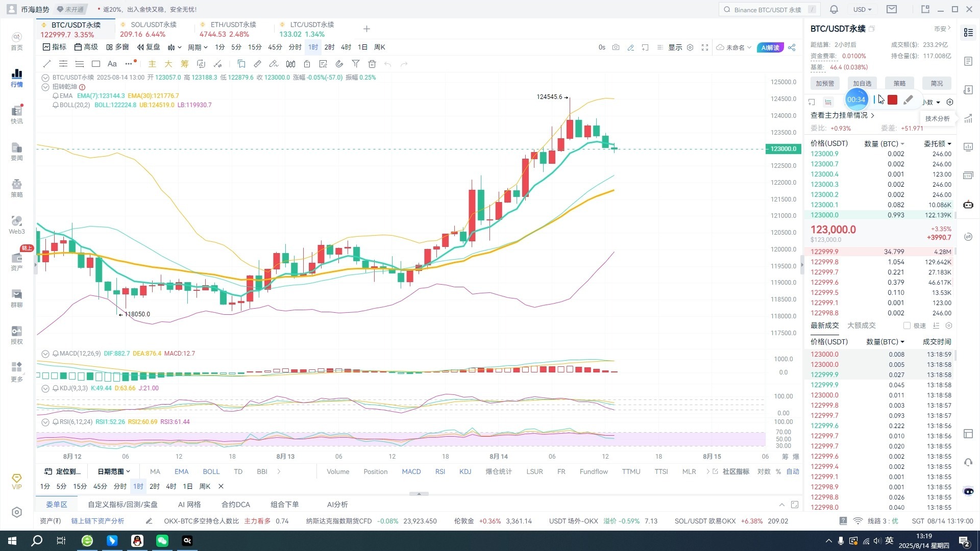Viewport: 980px width, 551px height.
Task: Open the 策略 strategy sidebar icon
Action: 17,188
